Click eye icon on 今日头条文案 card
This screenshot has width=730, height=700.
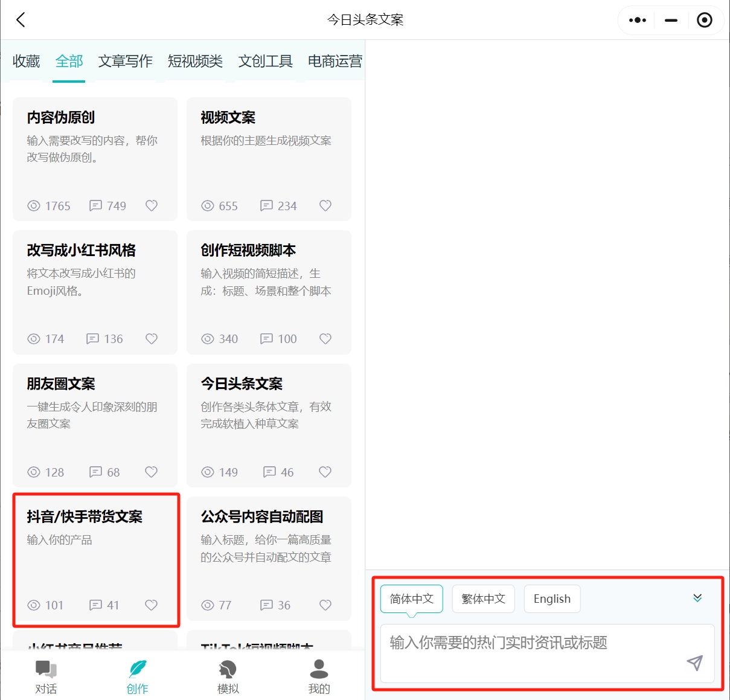[208, 472]
